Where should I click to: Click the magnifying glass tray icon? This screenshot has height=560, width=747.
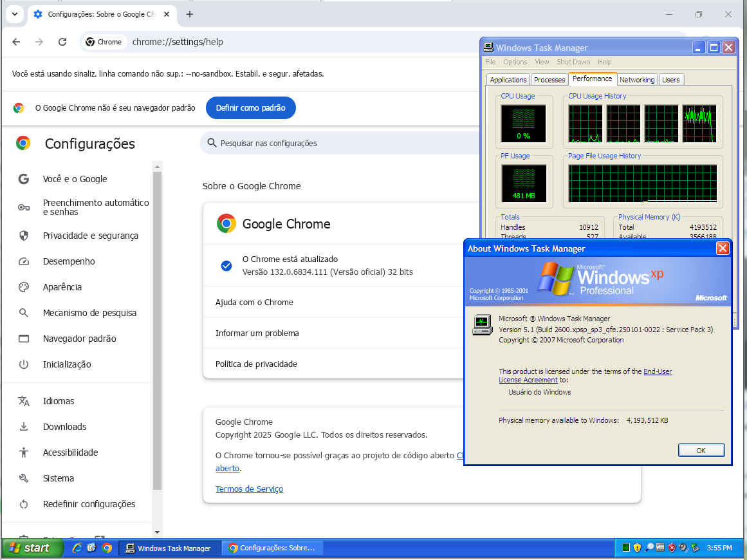(649, 548)
